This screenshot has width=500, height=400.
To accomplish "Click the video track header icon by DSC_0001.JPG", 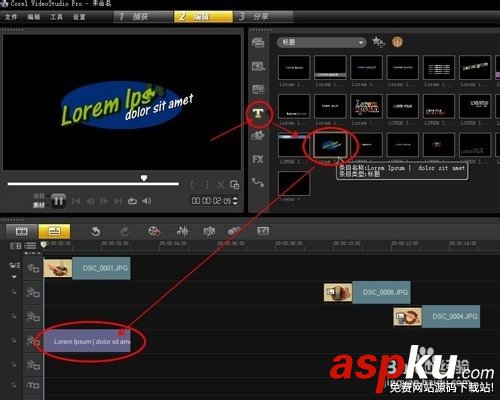I will click(x=33, y=268).
